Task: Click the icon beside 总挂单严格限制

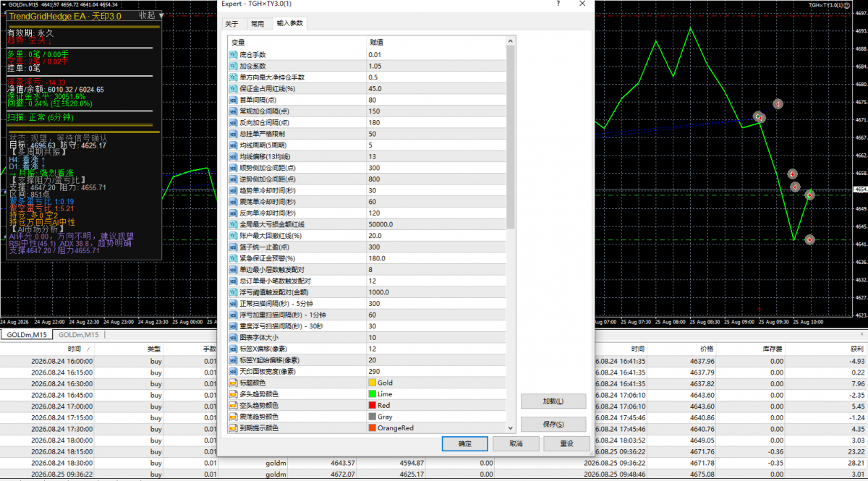Action: [233, 134]
